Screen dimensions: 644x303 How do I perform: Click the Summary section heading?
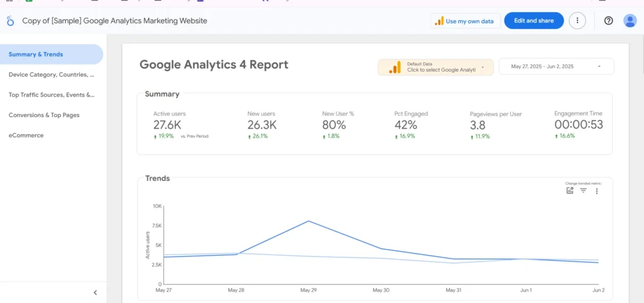[x=162, y=94]
